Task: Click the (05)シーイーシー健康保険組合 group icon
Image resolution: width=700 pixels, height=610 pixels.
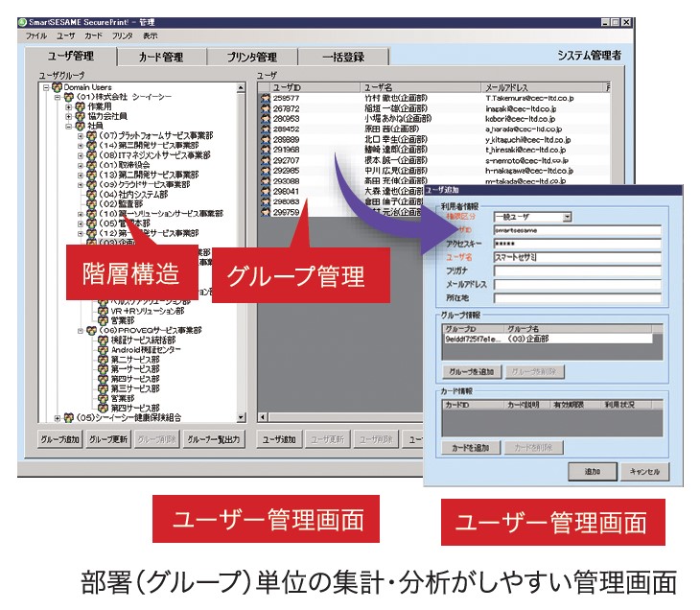Action: point(69,418)
